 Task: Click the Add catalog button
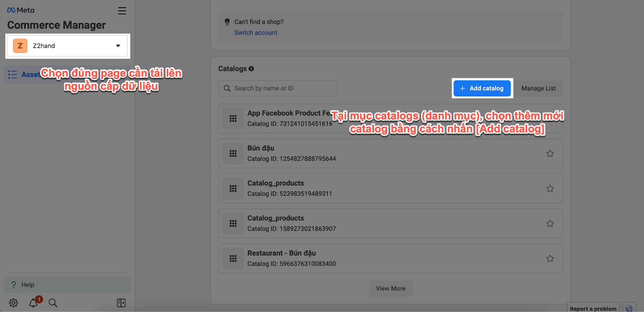tap(482, 88)
